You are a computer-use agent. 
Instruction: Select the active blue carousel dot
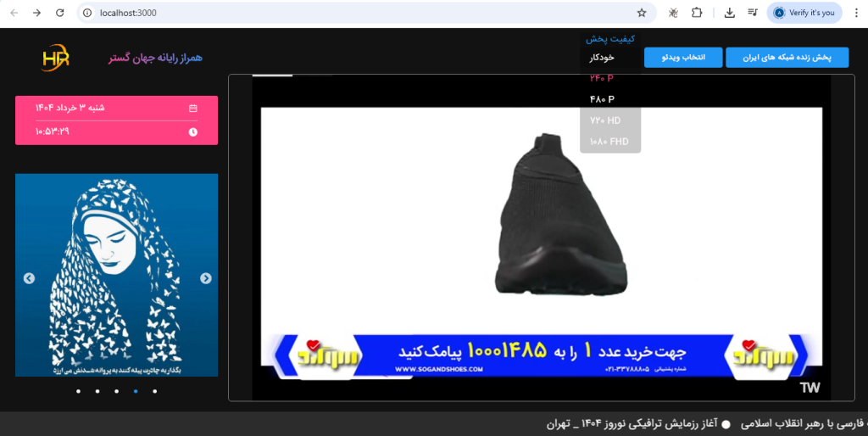coord(136,391)
